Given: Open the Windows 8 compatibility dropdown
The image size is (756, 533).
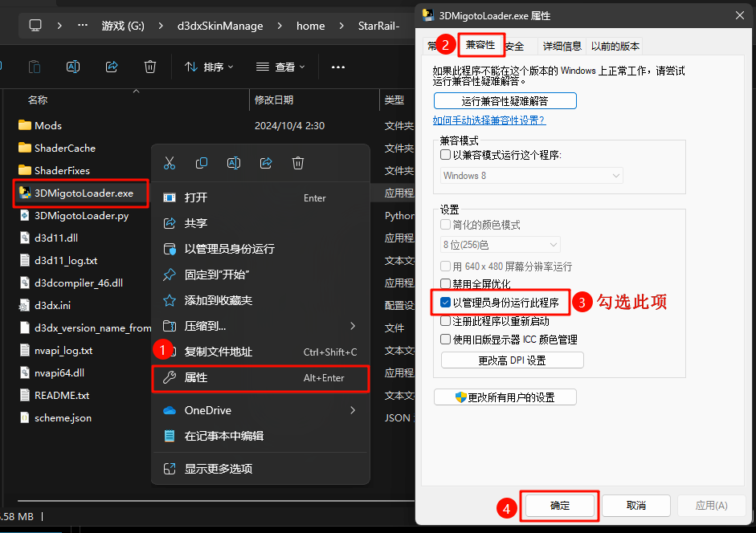Looking at the screenshot, I should (x=531, y=176).
